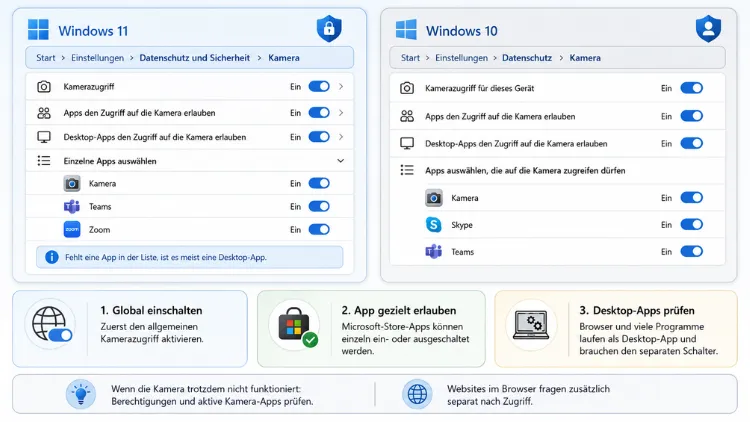Click the '3. Desktop-Apps prüfen' heading
750x422 pixels.
[x=637, y=311]
